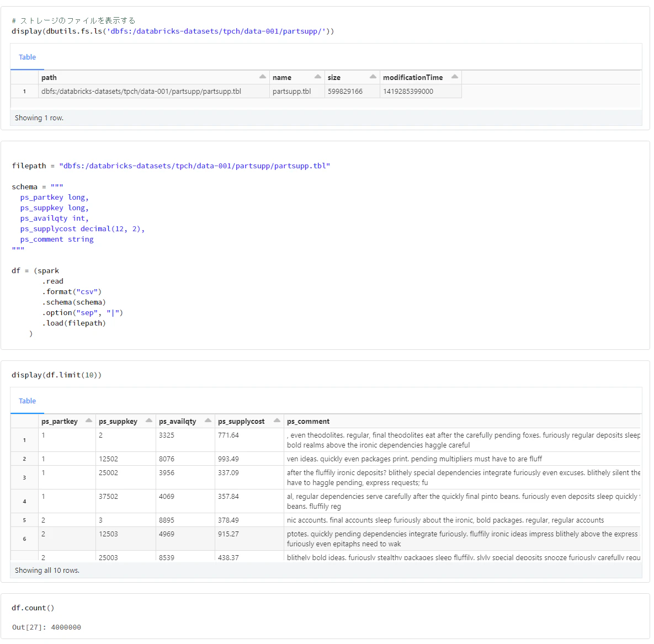Place cursor in the display(df.limit(10)) code line
This screenshot has width=654, height=644.
click(x=56, y=375)
